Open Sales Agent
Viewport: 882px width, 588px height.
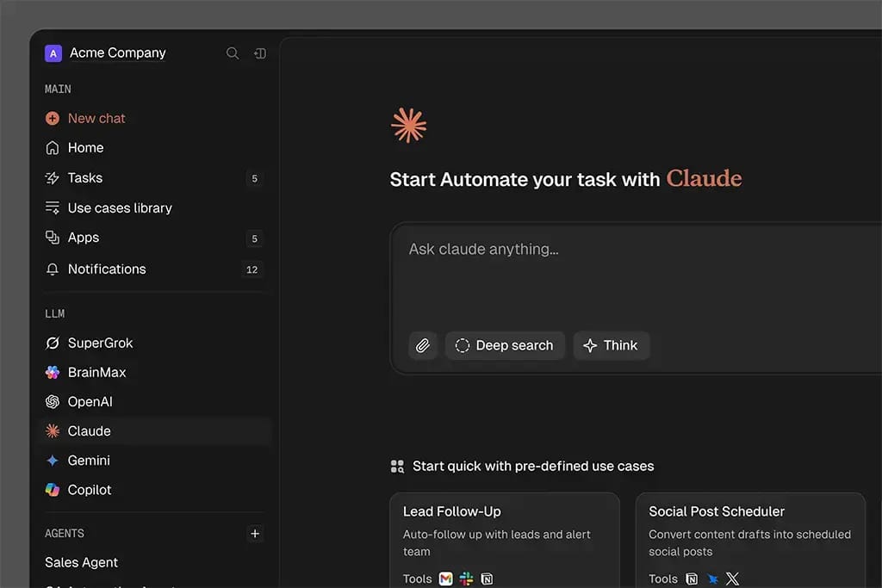tap(82, 562)
